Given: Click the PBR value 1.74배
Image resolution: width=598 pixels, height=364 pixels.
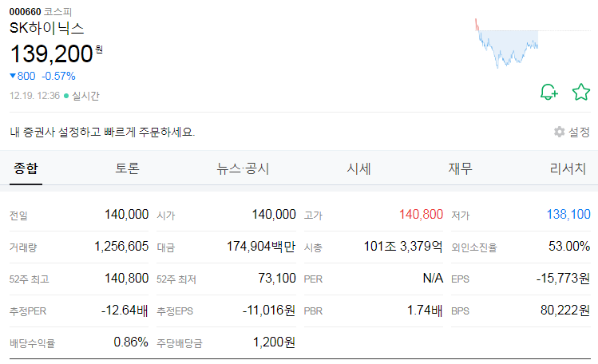Looking at the screenshot, I should [x=425, y=311].
